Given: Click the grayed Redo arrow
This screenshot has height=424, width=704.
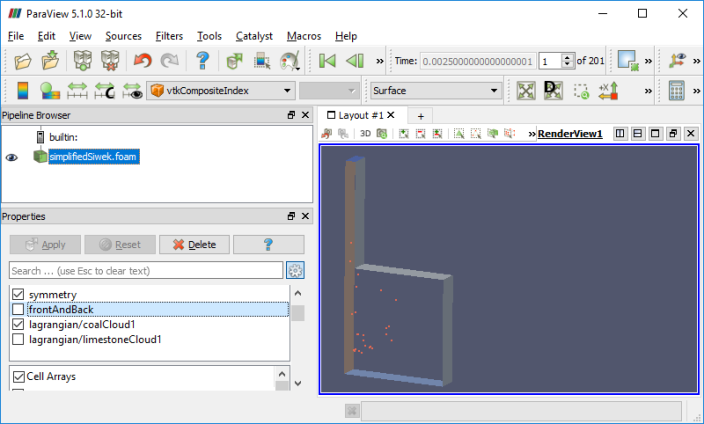Looking at the screenshot, I should (169, 60).
